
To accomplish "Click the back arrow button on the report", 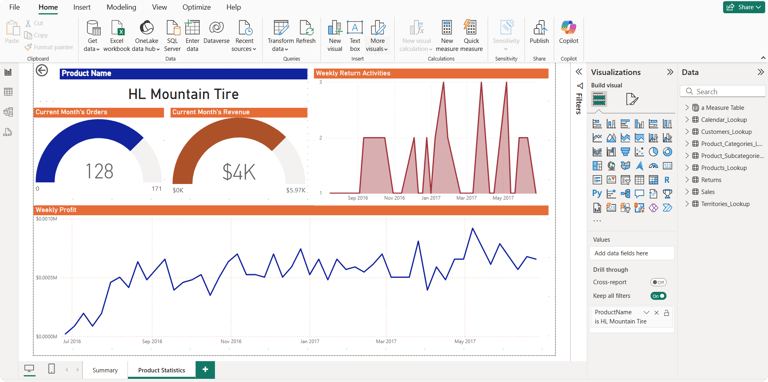I will (42, 71).
